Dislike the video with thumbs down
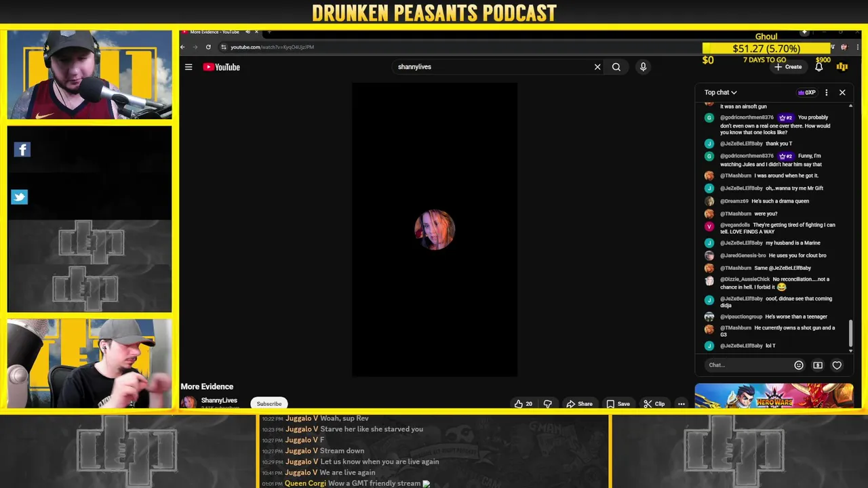The image size is (868, 488). pyautogui.click(x=548, y=403)
